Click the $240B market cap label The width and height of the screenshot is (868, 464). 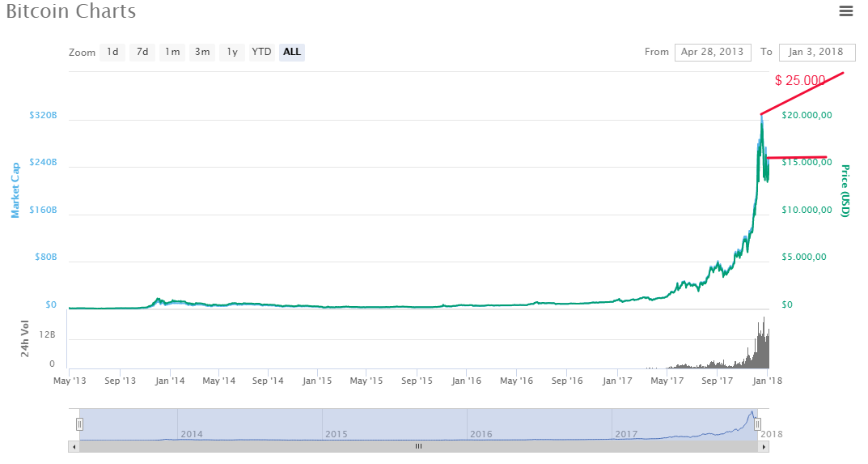click(43, 163)
